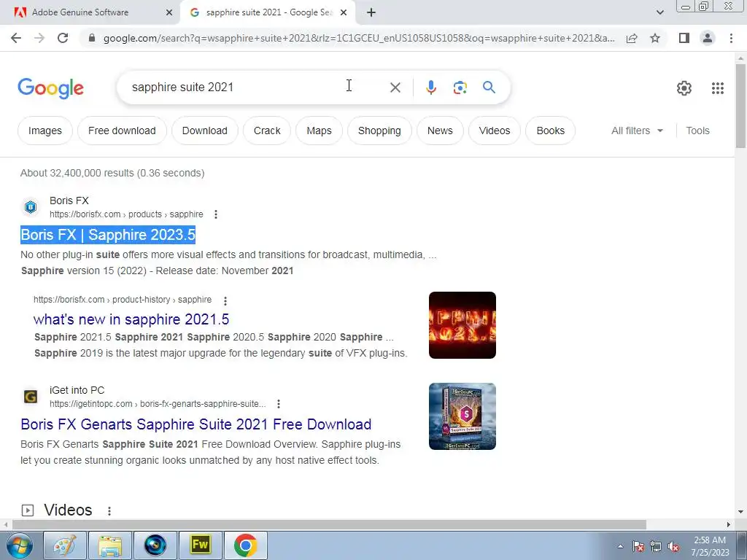View site info via the lock icon
This screenshot has width=747, height=560.
92,38
